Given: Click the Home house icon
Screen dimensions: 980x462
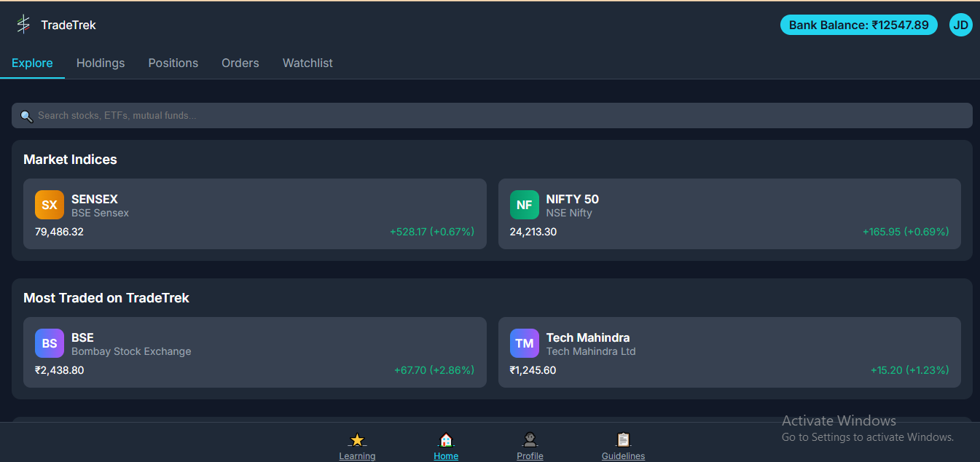Looking at the screenshot, I should point(446,440).
